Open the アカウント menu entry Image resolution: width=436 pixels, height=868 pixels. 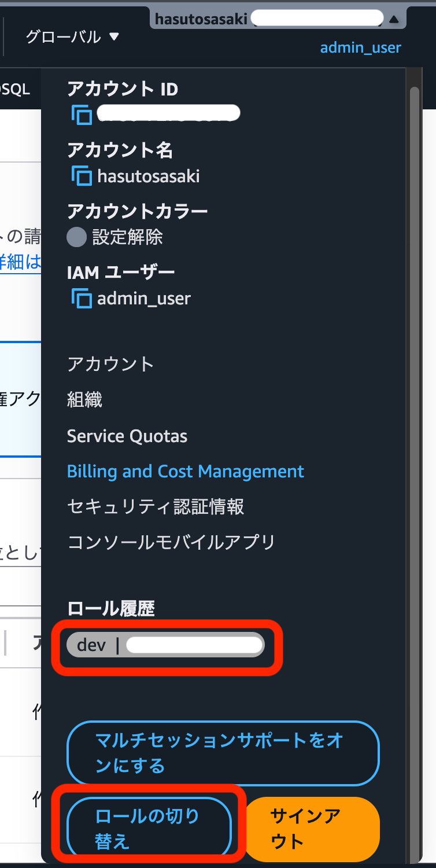pyautogui.click(x=110, y=364)
